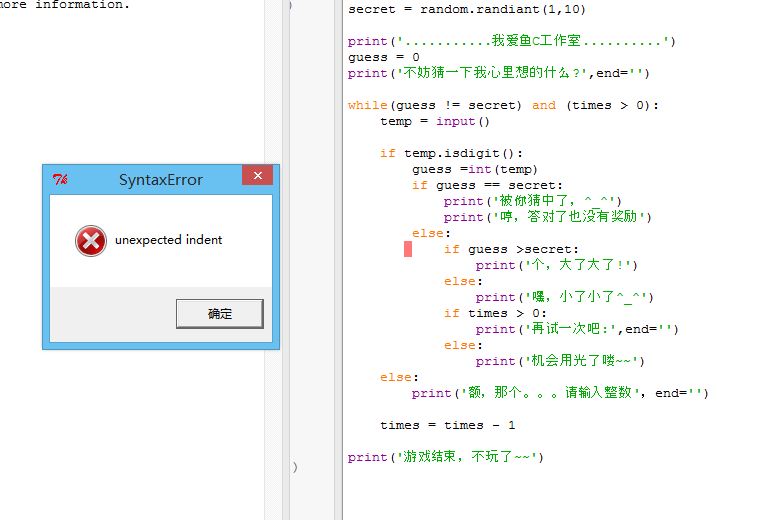Click the 'unexpected indent' message text
The height and width of the screenshot is (520, 757).
tap(168, 240)
